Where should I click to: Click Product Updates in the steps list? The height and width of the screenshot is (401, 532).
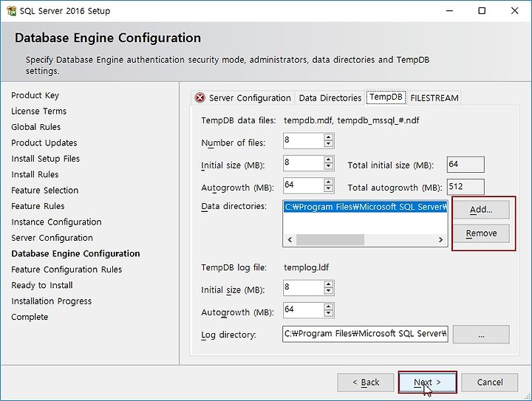44,143
